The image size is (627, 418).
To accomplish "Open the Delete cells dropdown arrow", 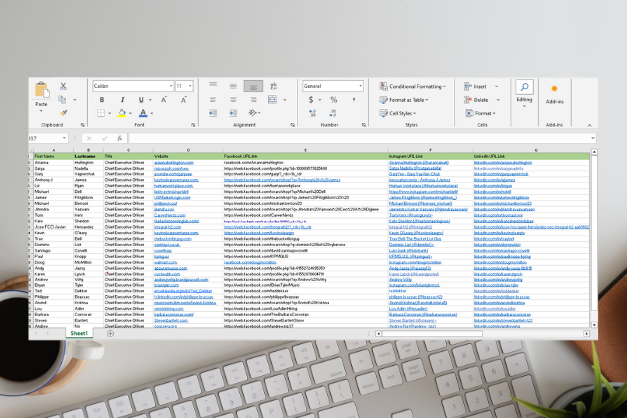I will pos(498,100).
